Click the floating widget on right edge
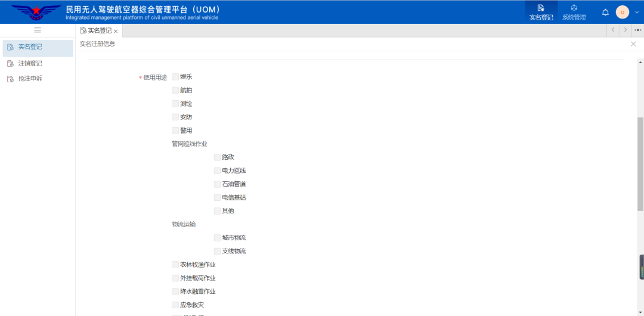644x316 pixels. [642, 267]
